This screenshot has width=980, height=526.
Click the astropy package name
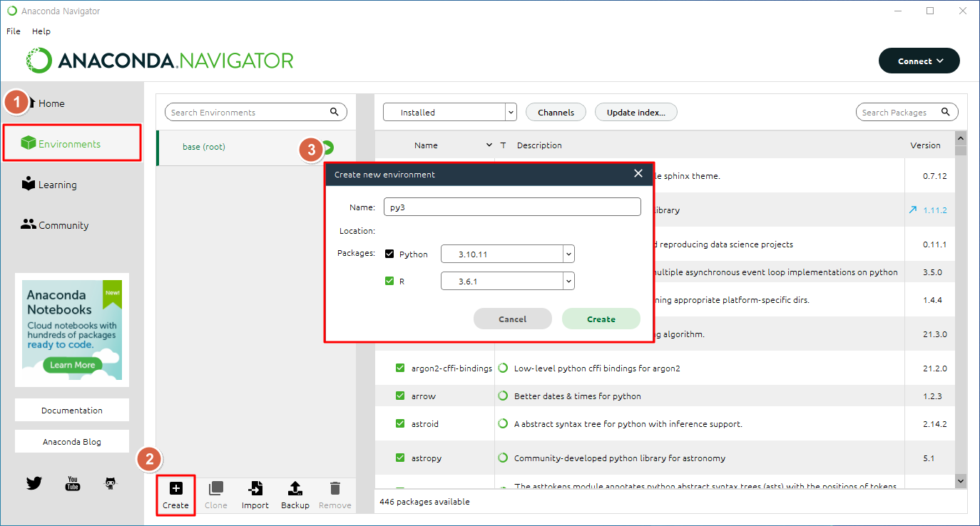coord(427,458)
